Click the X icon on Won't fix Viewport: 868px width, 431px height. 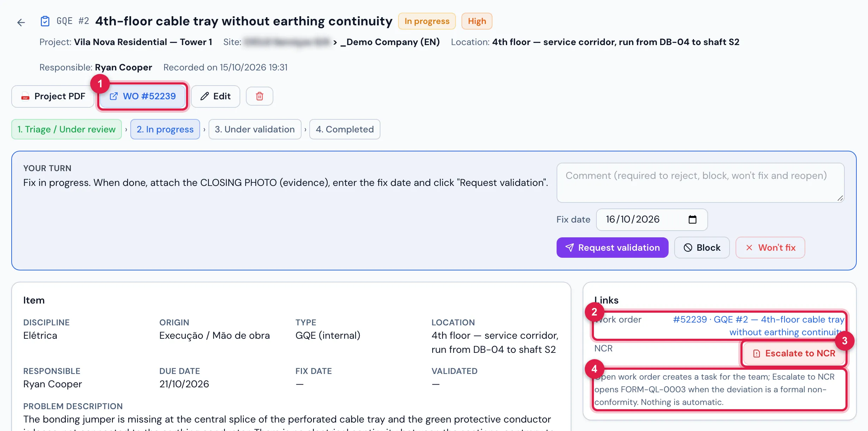pyautogui.click(x=749, y=248)
